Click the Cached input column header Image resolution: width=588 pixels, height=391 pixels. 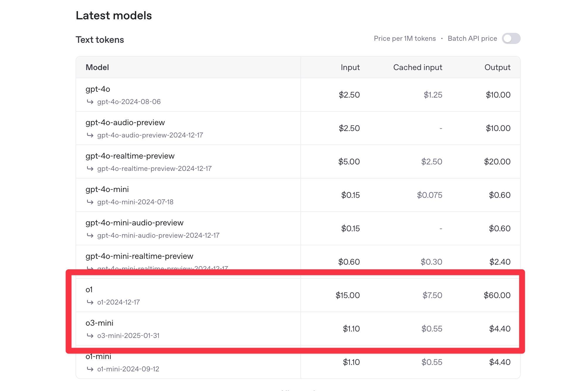coord(418,67)
